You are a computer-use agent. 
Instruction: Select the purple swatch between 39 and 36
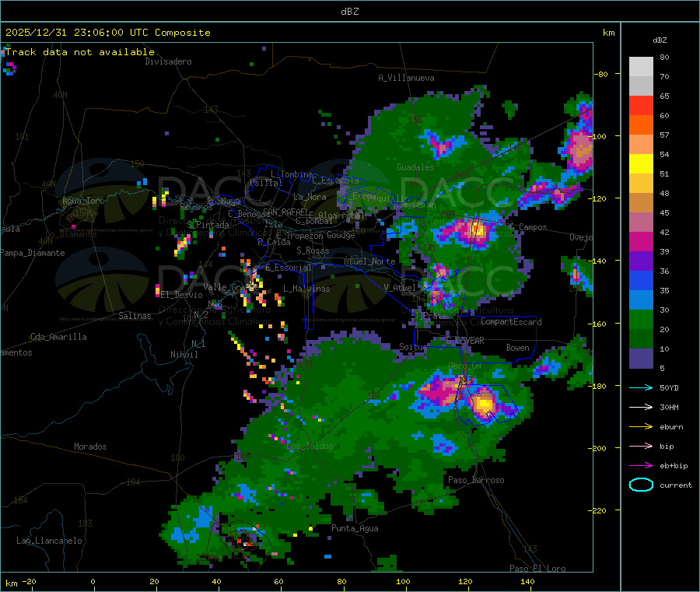(641, 261)
